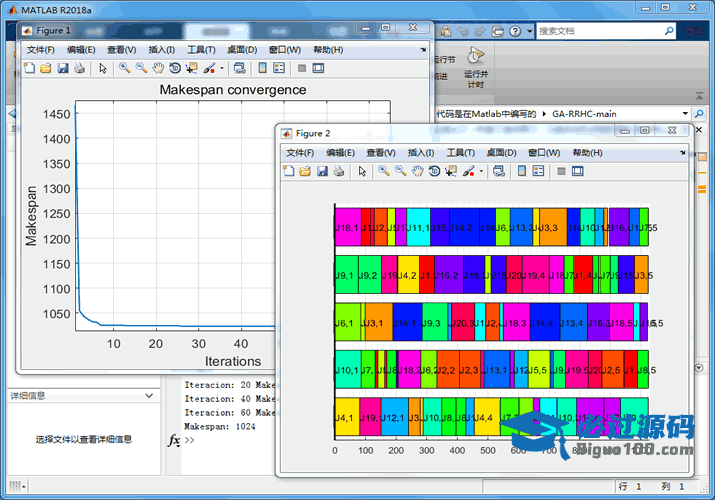Click Show Plot Tools icon in Figure 1
The height and width of the screenshot is (500, 715).
point(318,68)
